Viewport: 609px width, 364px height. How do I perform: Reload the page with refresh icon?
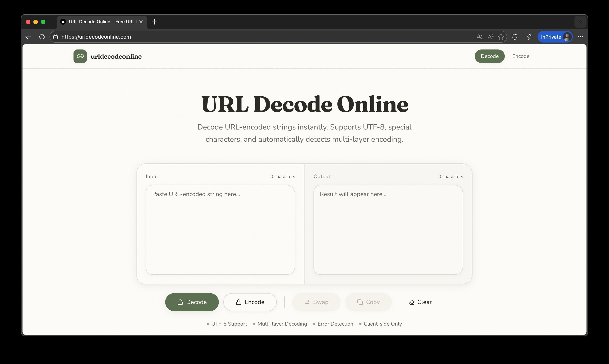pyautogui.click(x=42, y=37)
